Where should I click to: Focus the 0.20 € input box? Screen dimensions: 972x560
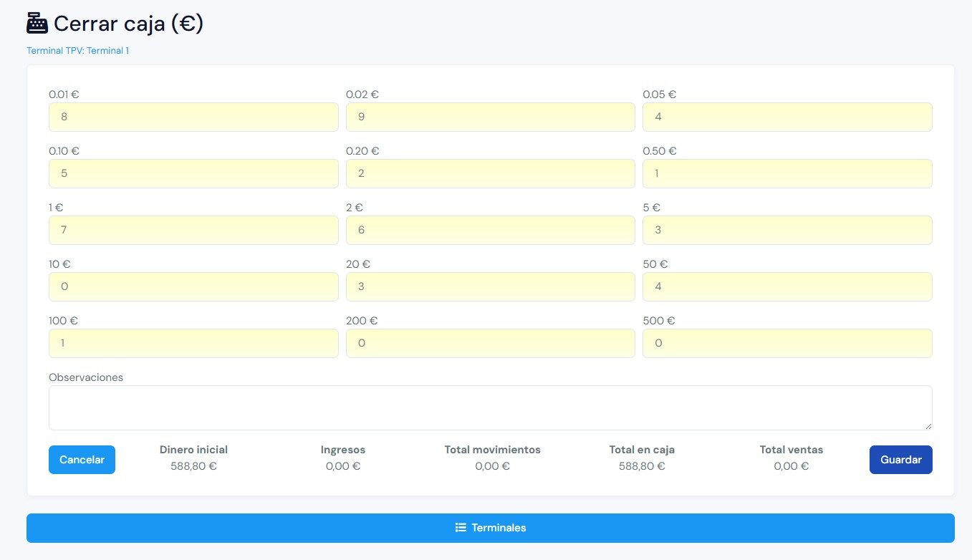point(490,173)
